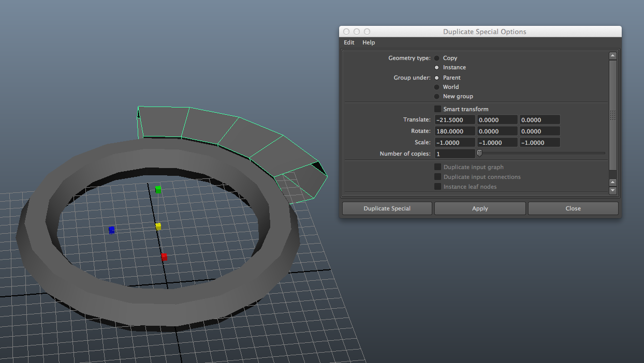The height and width of the screenshot is (363, 644).
Task: Click the blue Z-axis scale handle
Action: [111, 230]
